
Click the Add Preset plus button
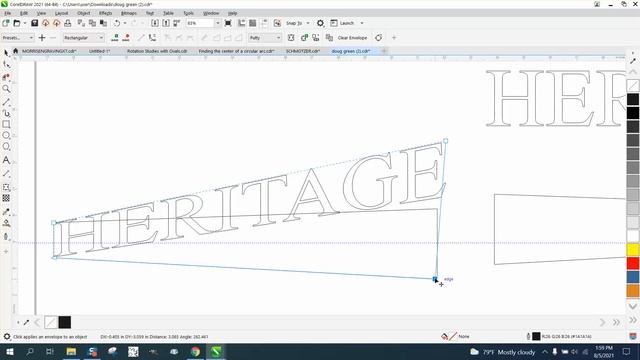pos(42,38)
